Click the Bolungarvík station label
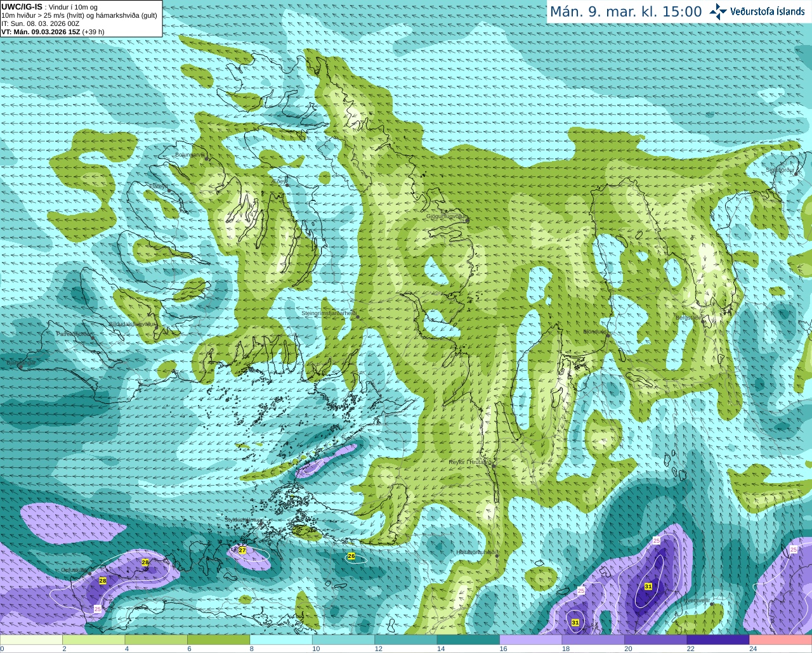Image resolution: width=812 pixels, height=653 pixels. pos(190,155)
